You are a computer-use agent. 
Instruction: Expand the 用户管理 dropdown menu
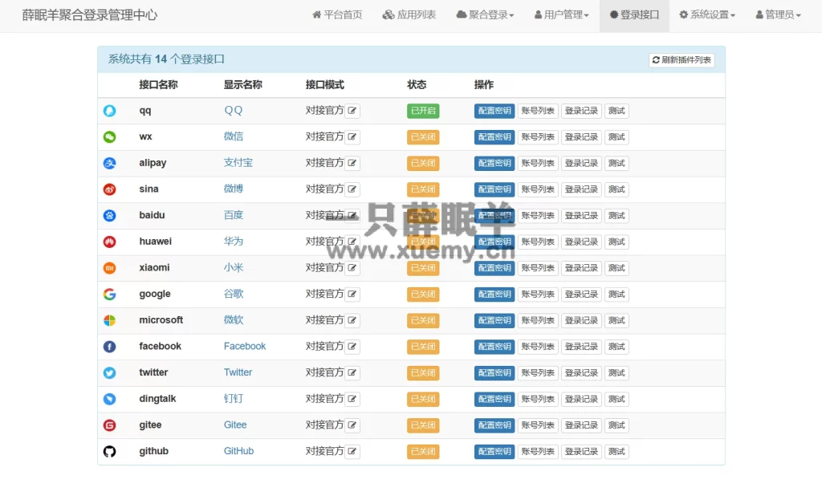561,14
